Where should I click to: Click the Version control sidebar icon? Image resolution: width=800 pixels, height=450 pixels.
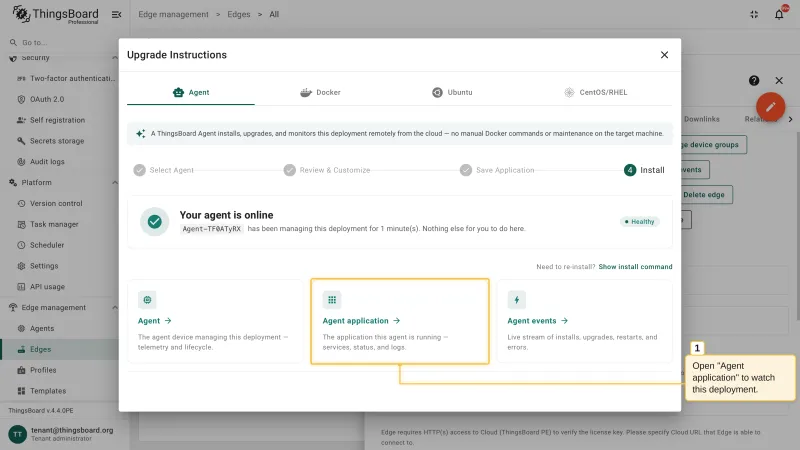[x=21, y=204]
